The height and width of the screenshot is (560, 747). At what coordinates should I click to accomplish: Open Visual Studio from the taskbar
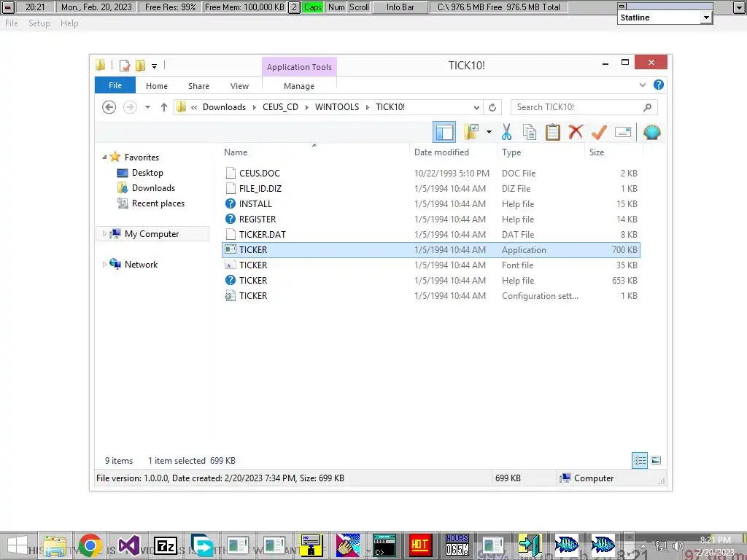(128, 545)
